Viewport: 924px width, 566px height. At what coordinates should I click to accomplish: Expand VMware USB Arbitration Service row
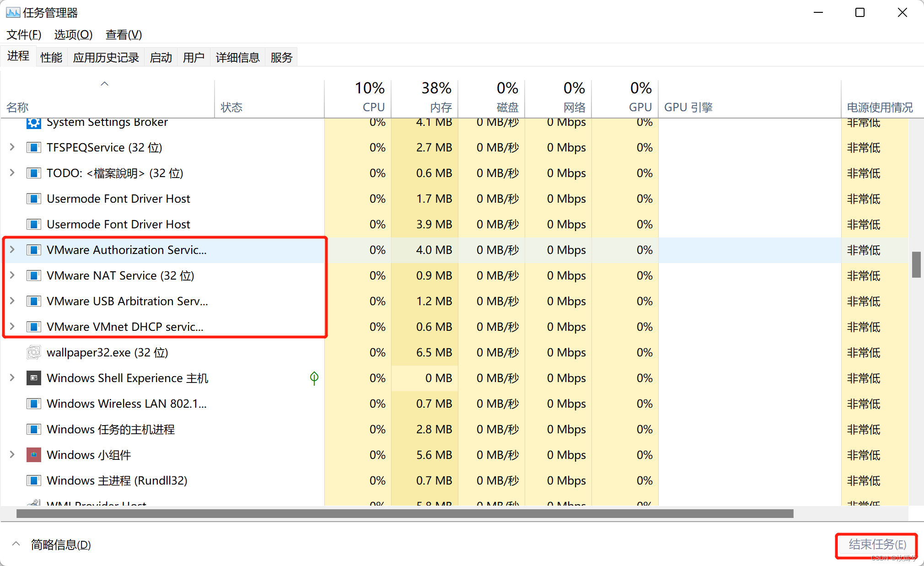coord(12,301)
